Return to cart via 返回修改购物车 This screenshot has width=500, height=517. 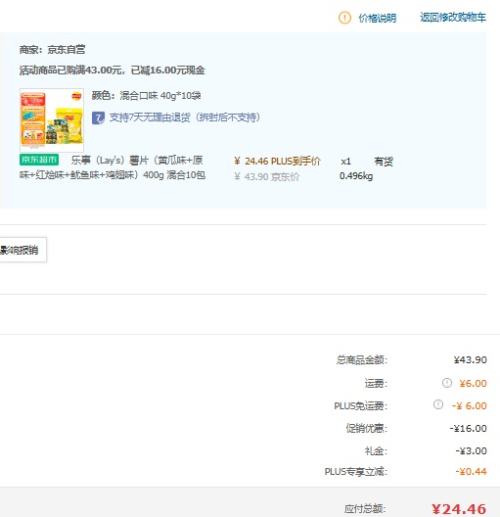tap(453, 17)
